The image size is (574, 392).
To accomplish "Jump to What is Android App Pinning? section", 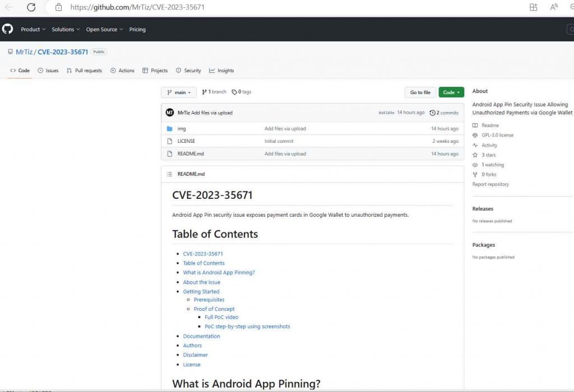I will (x=219, y=272).
